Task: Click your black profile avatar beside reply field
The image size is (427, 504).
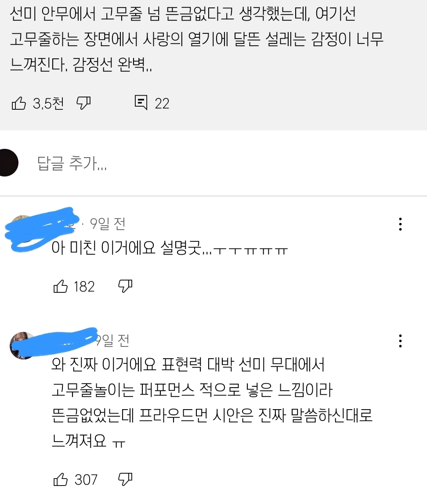Action: tap(7, 162)
